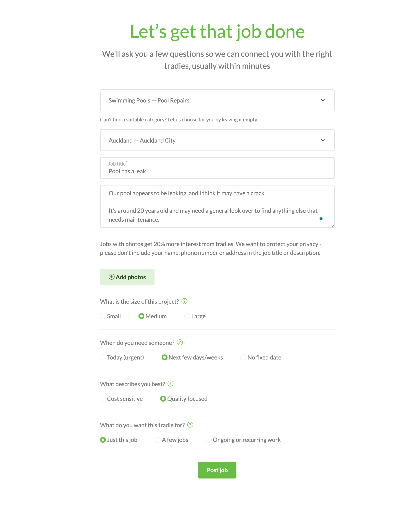Image resolution: width=420 pixels, height=505 pixels.
Task: Click help icon next to 'When do you need someone?'
Action: click(180, 342)
